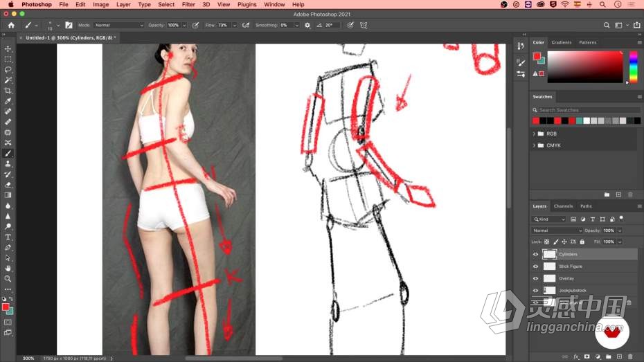This screenshot has height=362, width=644.
Task: Open layer blend mode dropdown
Action: pyautogui.click(x=557, y=230)
